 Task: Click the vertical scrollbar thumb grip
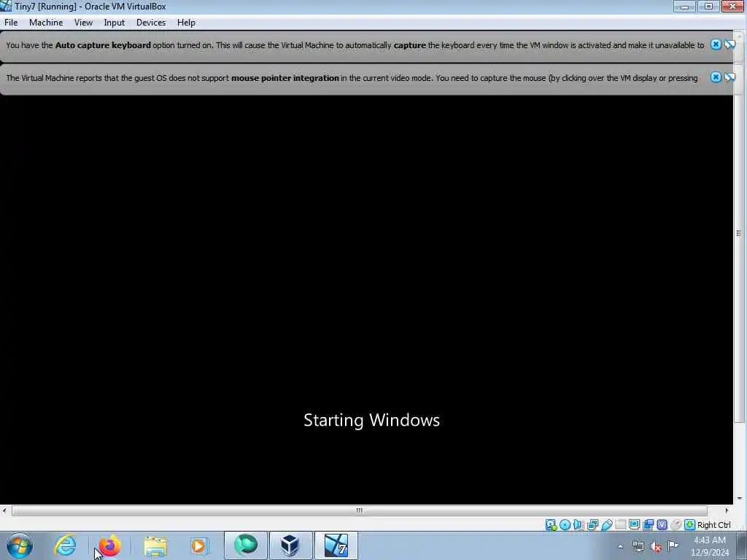[x=739, y=233]
